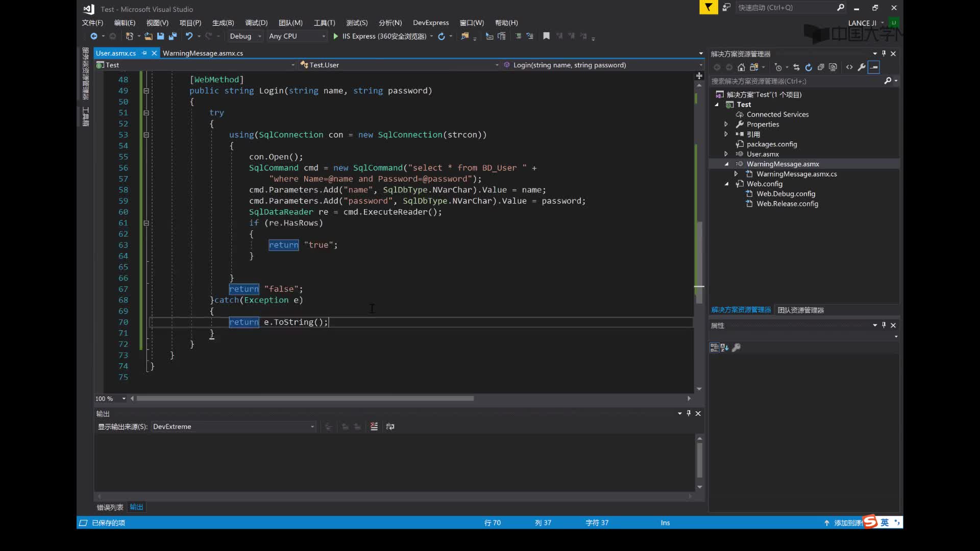This screenshot has width=980, height=551.
Task: Open the property pages wrench icon
Action: tap(736, 347)
